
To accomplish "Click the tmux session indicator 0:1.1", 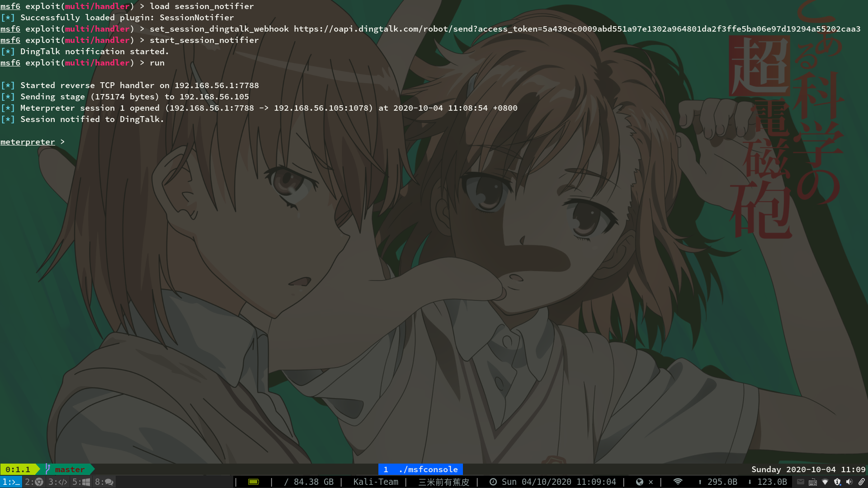I will coord(18,469).
